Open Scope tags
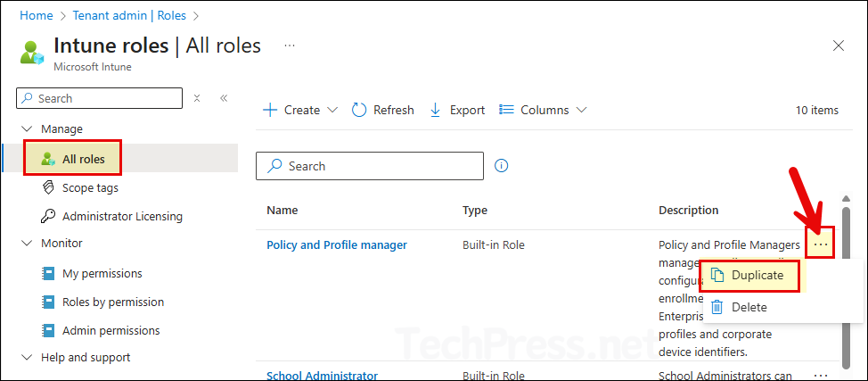 90,188
